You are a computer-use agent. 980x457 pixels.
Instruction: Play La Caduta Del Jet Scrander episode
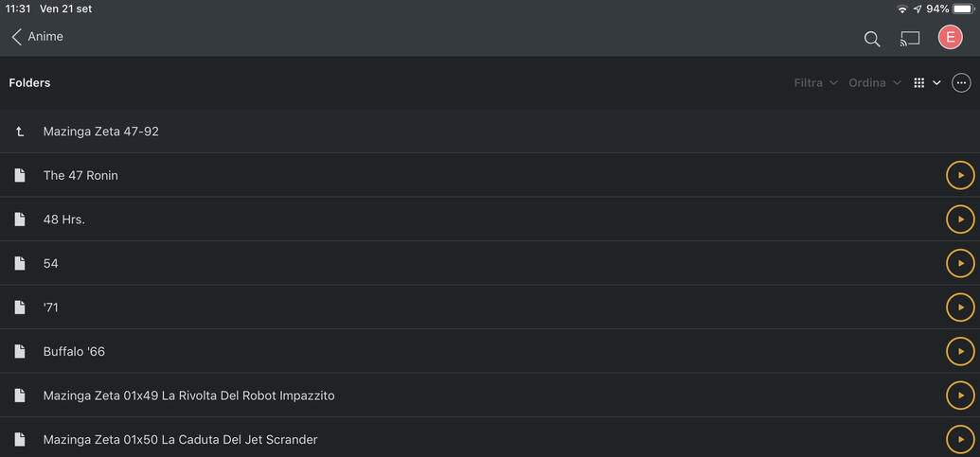click(x=960, y=439)
